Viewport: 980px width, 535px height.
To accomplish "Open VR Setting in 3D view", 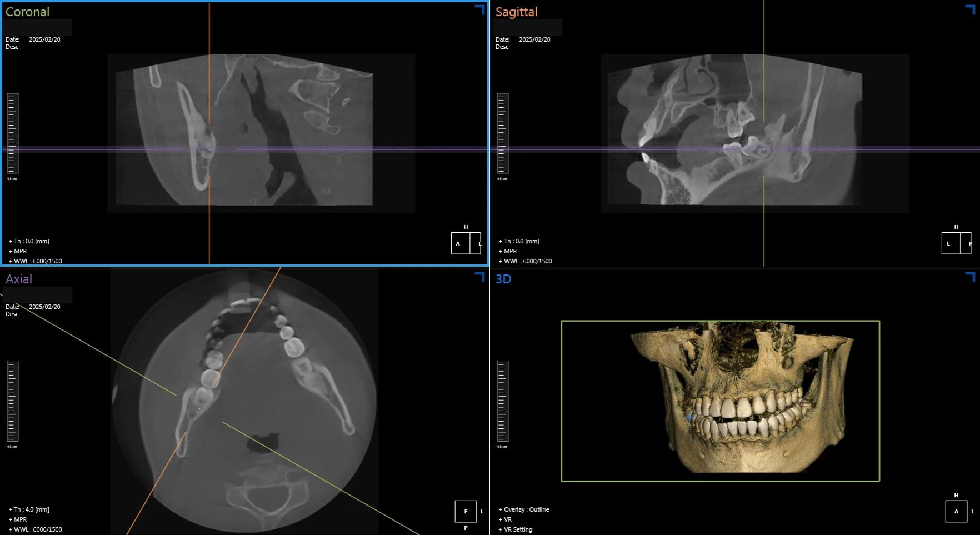I will click(x=515, y=529).
